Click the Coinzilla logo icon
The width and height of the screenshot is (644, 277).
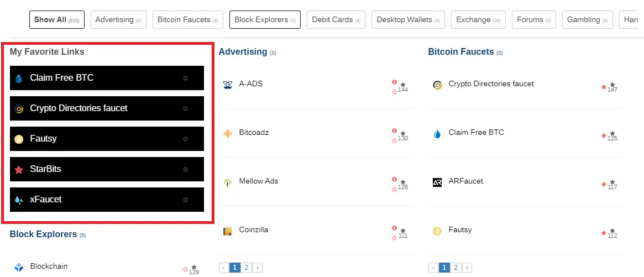pos(228,231)
